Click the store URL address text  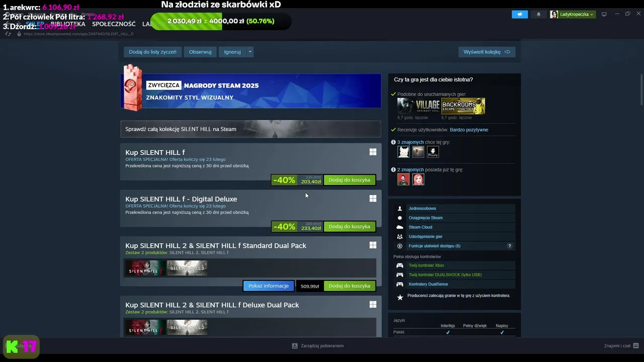click(x=78, y=34)
